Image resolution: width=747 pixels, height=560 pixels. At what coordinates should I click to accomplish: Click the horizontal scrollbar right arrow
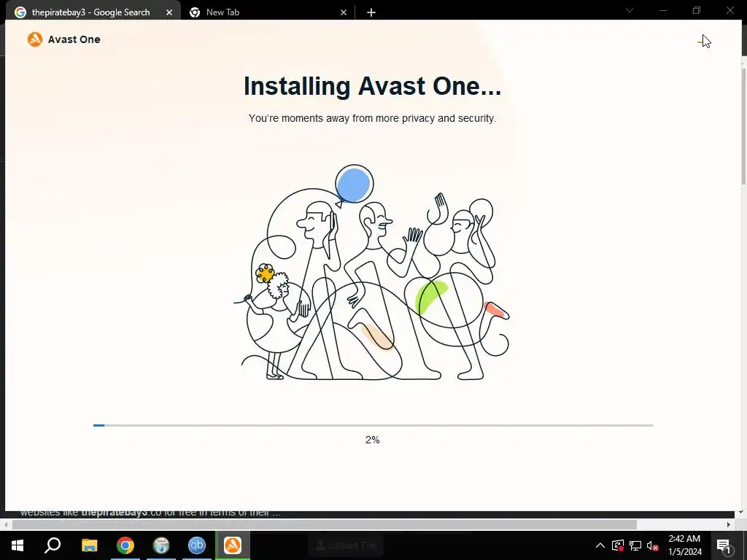click(729, 525)
